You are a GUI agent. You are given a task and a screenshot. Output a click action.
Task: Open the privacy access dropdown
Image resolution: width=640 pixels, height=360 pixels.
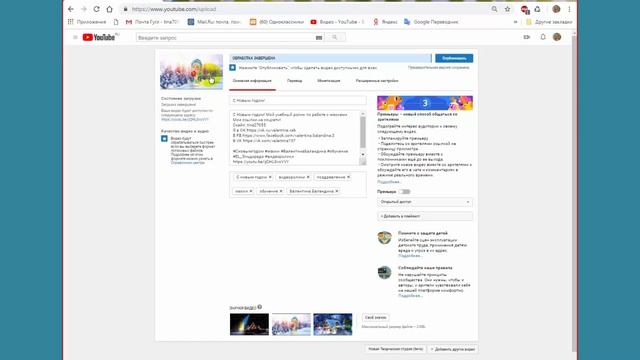point(424,202)
